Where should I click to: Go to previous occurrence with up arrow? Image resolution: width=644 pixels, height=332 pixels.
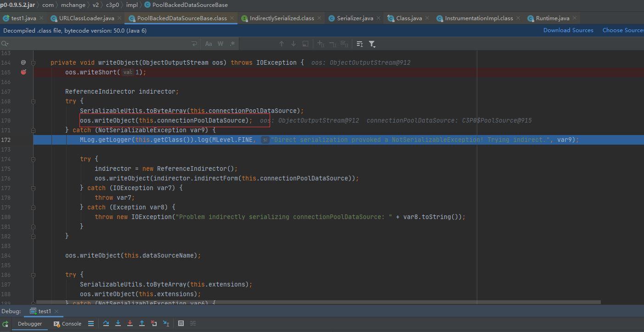pos(282,44)
